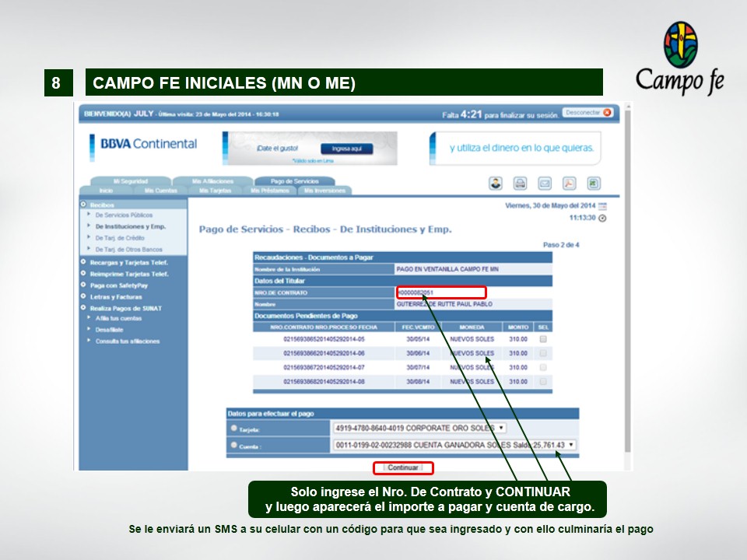
Task: Check the box for the 30/06/14 document
Action: (542, 353)
